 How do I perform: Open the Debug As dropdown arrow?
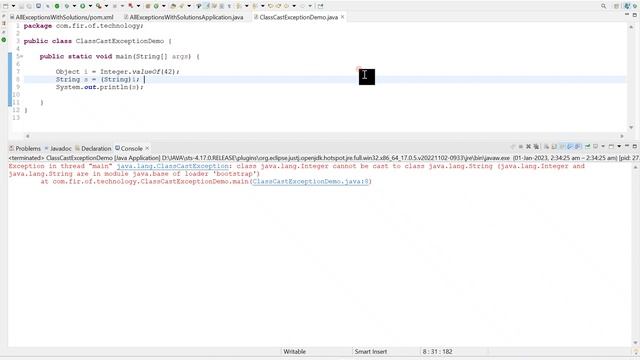[74, 6]
